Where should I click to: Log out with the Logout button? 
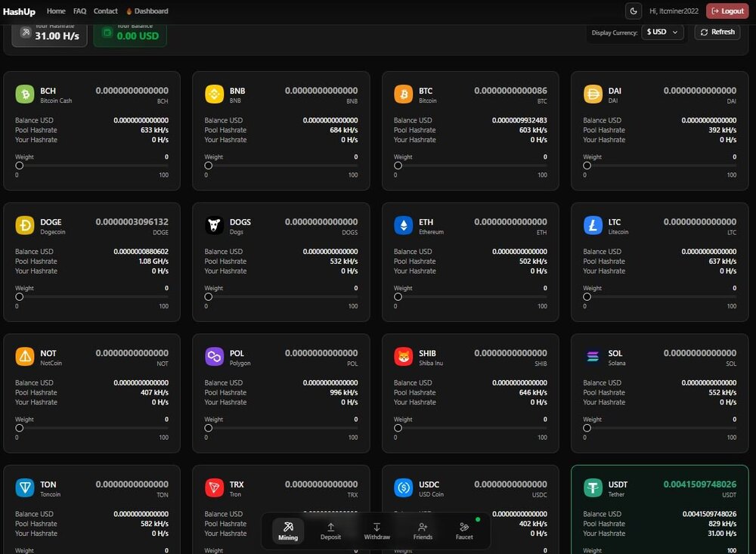coord(727,11)
